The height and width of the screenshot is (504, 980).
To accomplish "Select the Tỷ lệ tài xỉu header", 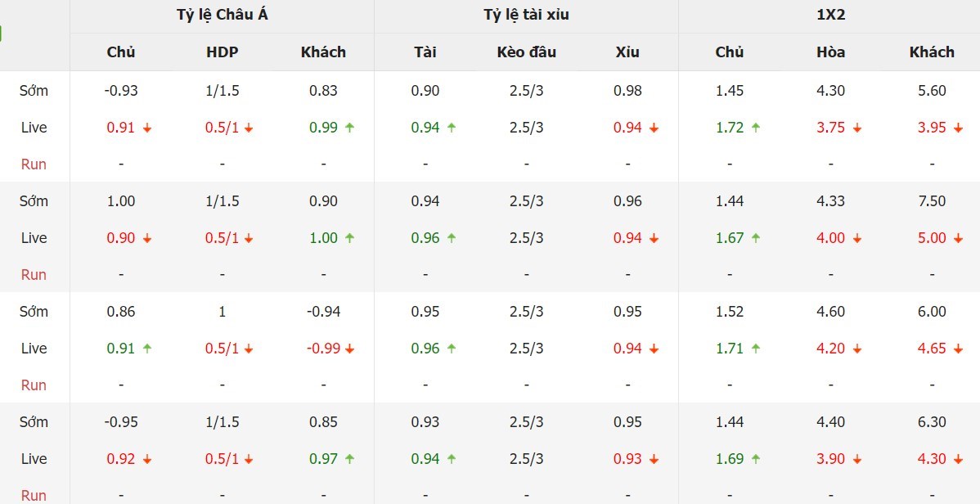I will click(x=526, y=15).
